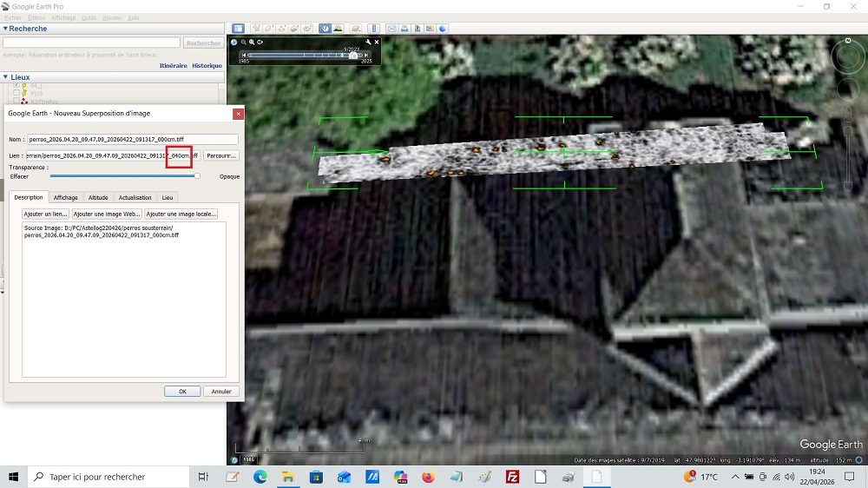This screenshot has width=868, height=488.
Task: Click the print icon in toolbar
Action: point(404,29)
